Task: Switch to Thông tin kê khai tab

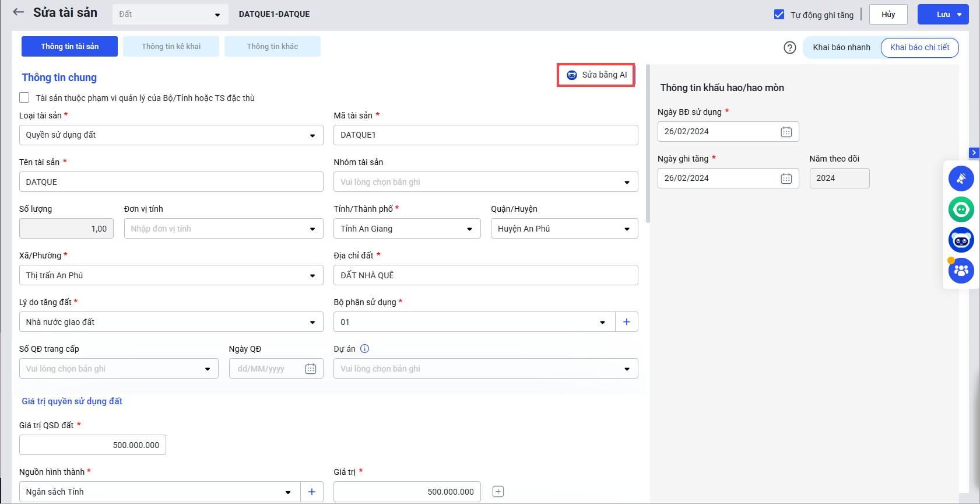Action: [171, 47]
